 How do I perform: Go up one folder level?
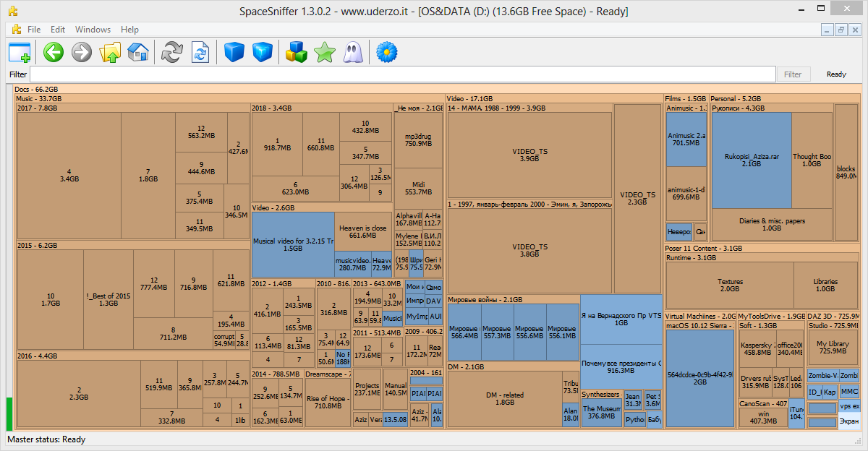[110, 52]
